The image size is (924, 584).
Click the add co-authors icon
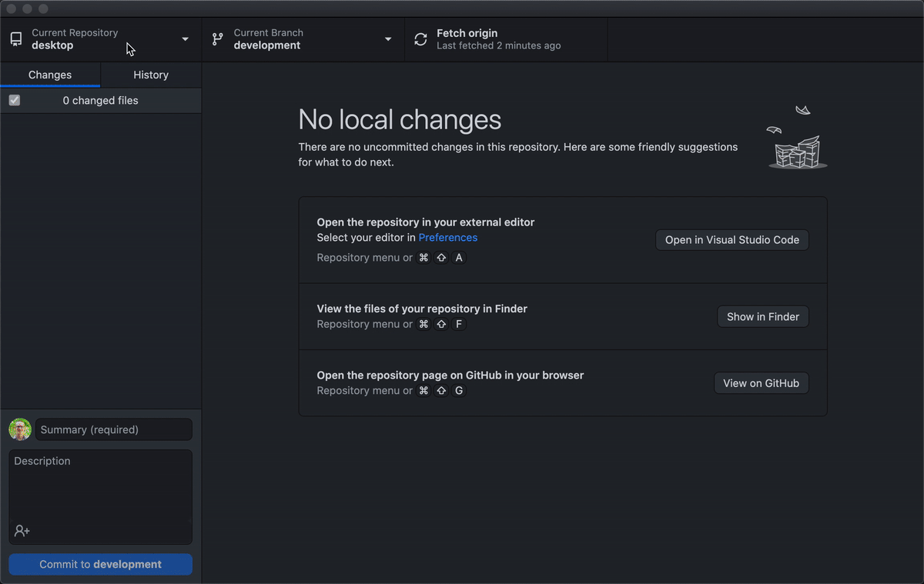tap(22, 531)
